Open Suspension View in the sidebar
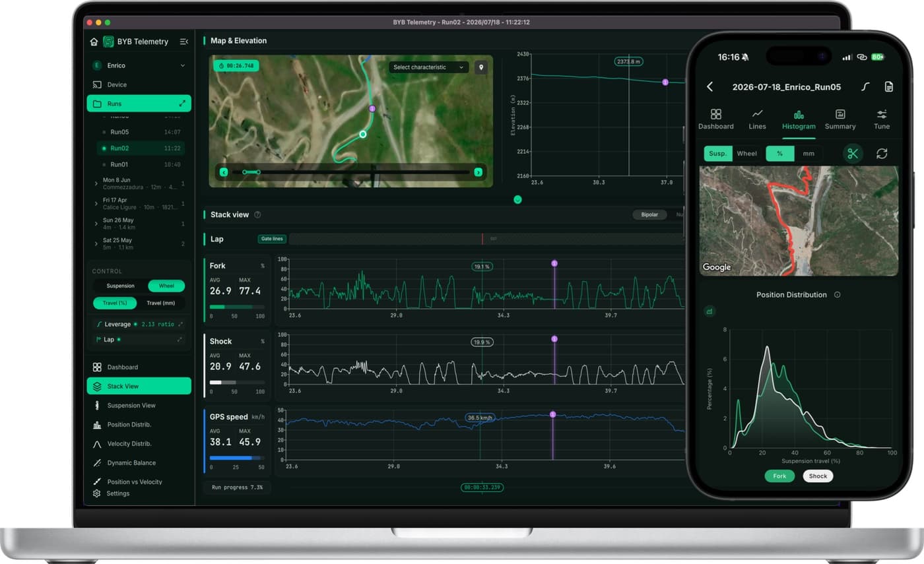 (139, 405)
